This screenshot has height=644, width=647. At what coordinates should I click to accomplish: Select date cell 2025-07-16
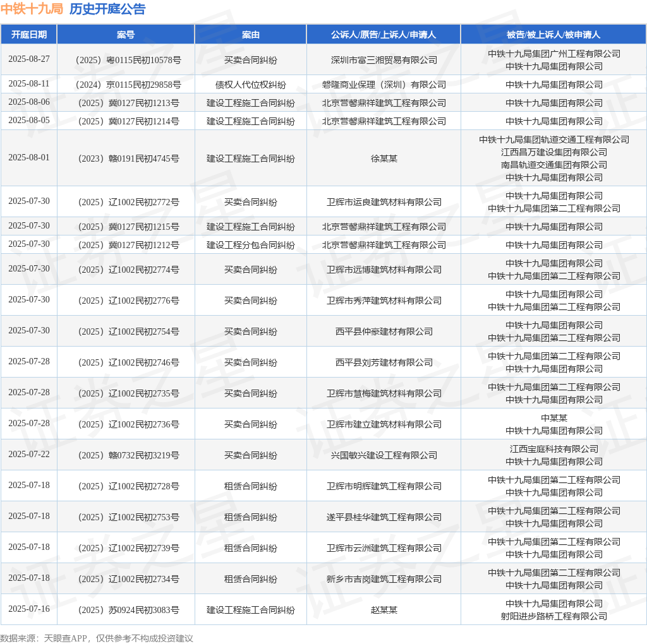click(x=29, y=609)
